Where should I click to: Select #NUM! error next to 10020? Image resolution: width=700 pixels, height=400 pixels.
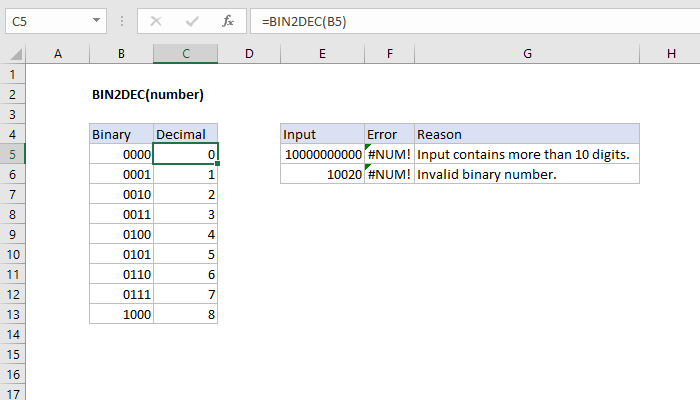click(x=390, y=174)
